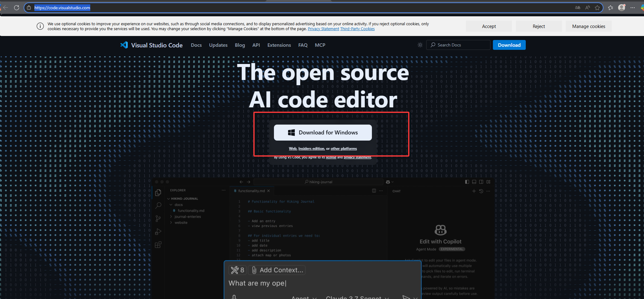Add page to favorites star icon
Image resolution: width=644 pixels, height=299 pixels.
(x=597, y=8)
